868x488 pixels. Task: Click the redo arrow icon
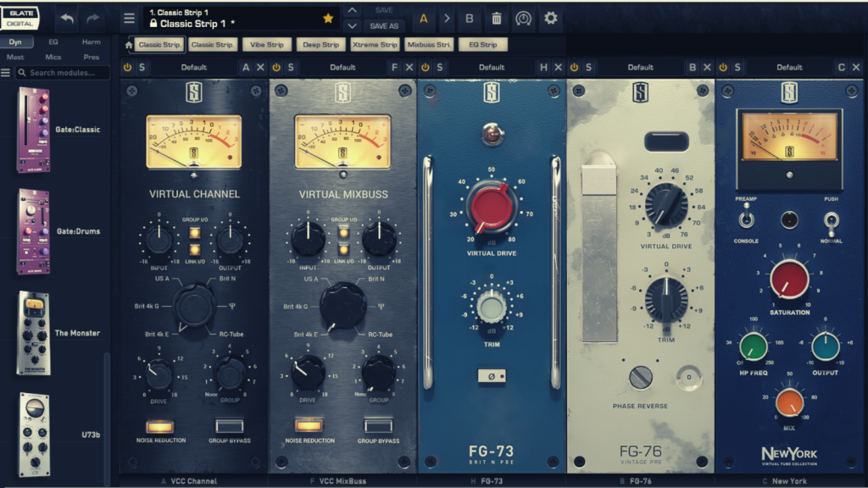point(92,19)
